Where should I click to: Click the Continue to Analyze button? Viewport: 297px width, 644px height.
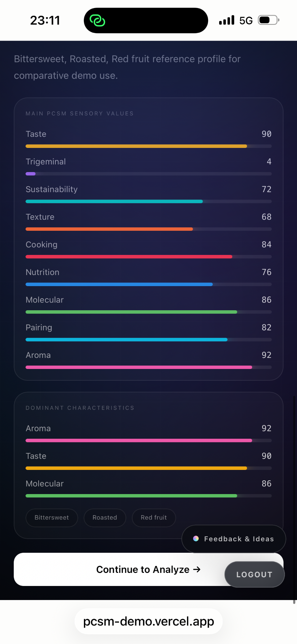pos(149,569)
